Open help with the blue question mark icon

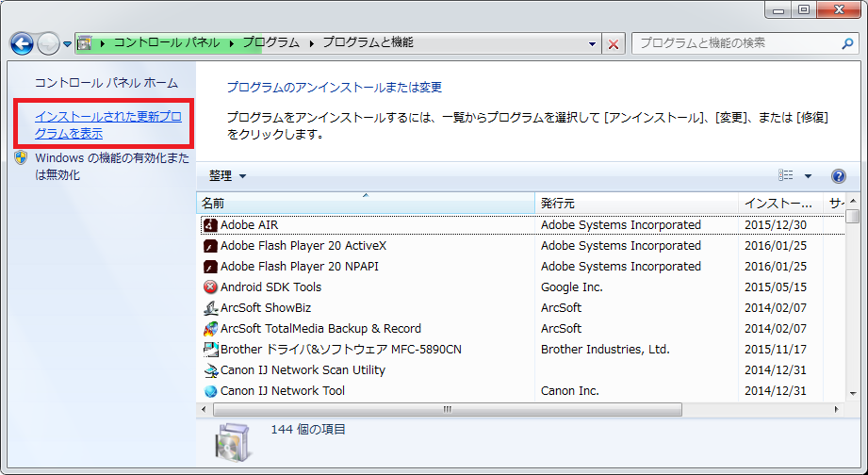(838, 176)
